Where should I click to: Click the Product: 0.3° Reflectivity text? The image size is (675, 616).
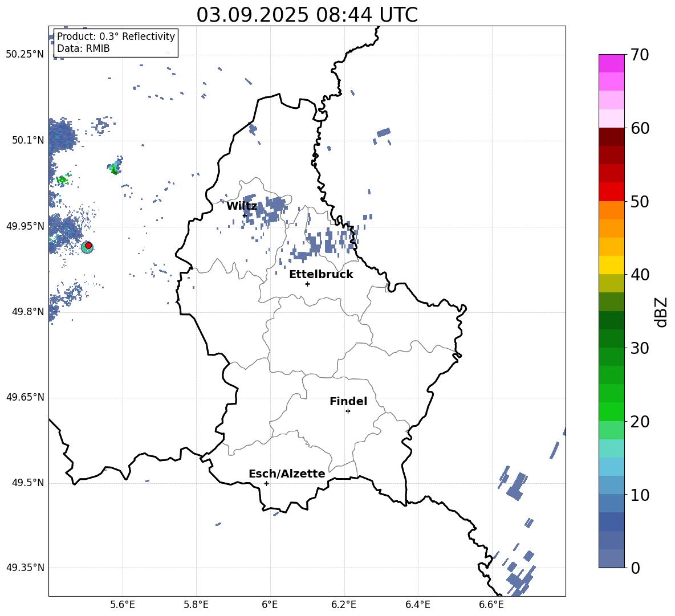(116, 36)
